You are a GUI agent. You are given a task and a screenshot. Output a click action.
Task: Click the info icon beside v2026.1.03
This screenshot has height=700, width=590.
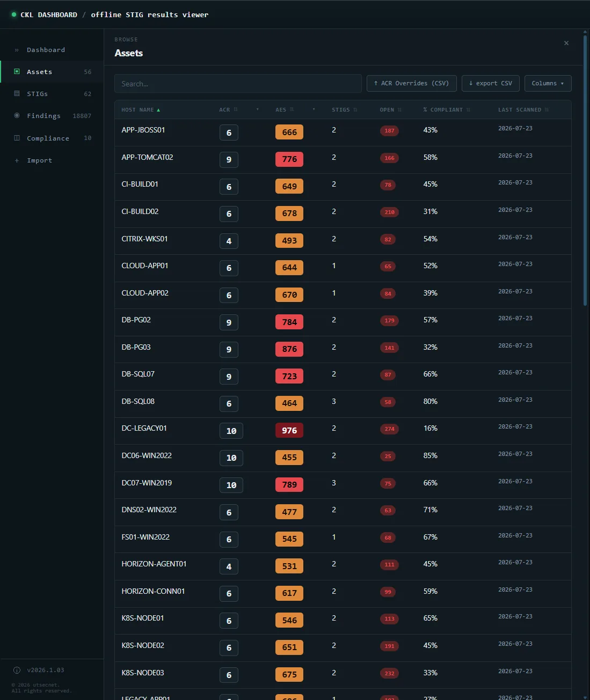(x=17, y=670)
